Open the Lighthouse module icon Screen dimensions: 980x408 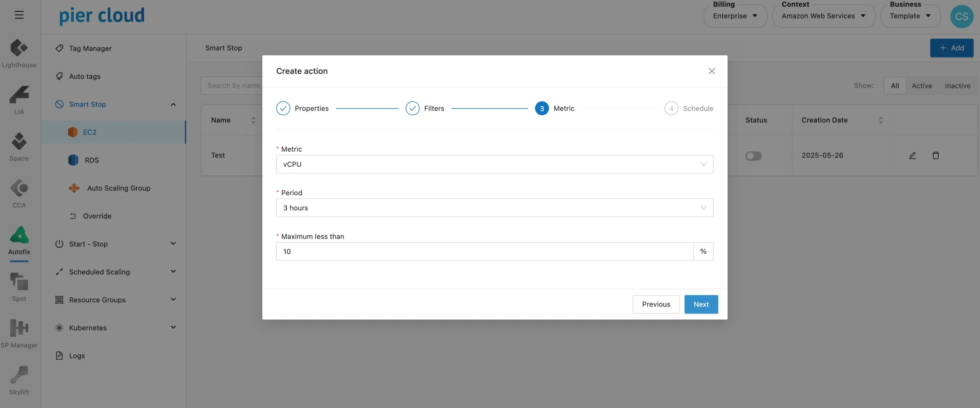coord(19,48)
